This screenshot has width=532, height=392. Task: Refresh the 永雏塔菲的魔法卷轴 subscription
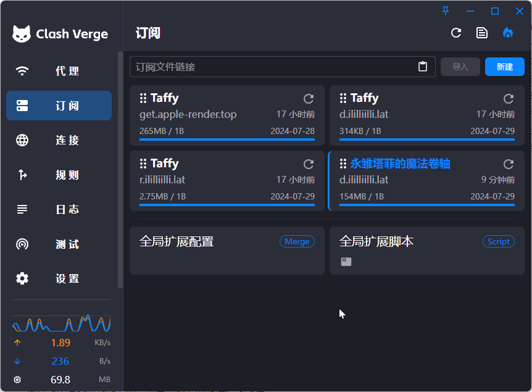tap(509, 164)
